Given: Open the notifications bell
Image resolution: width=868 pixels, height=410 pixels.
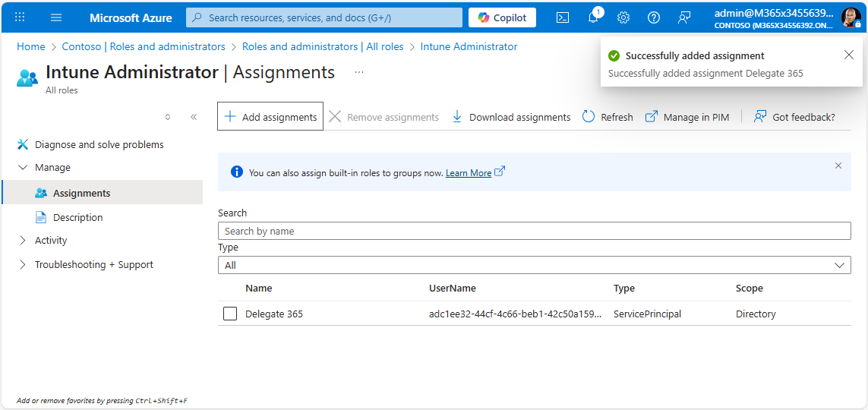Looking at the screenshot, I should 593,17.
